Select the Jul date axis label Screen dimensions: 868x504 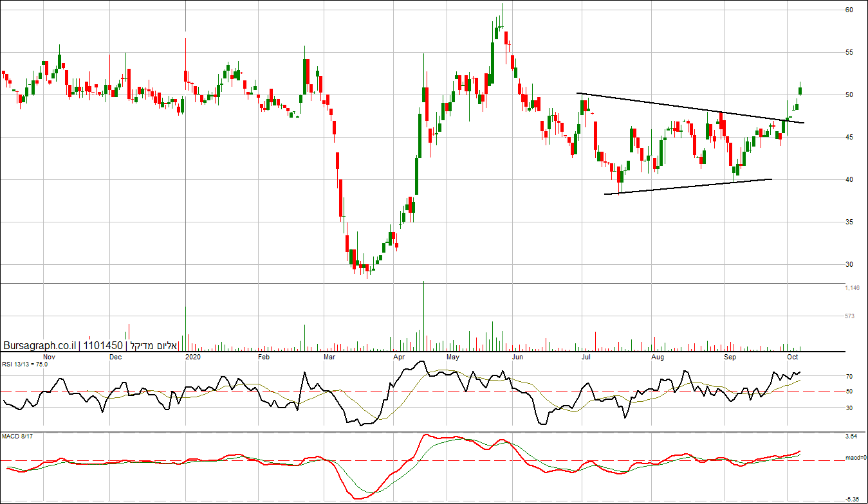(586, 356)
